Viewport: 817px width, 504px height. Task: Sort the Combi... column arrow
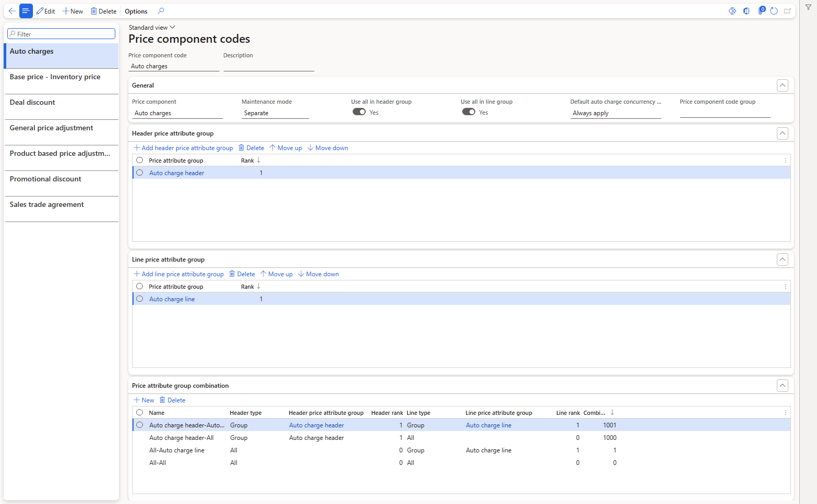pos(612,412)
